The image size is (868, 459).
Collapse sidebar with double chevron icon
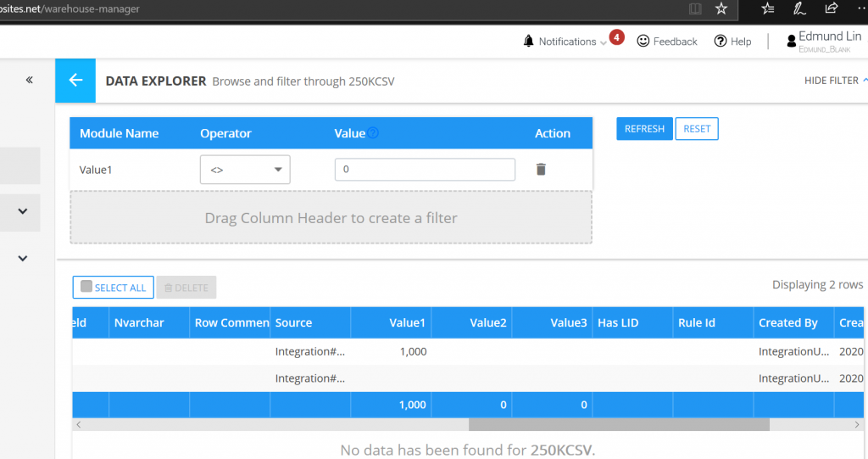coord(29,80)
